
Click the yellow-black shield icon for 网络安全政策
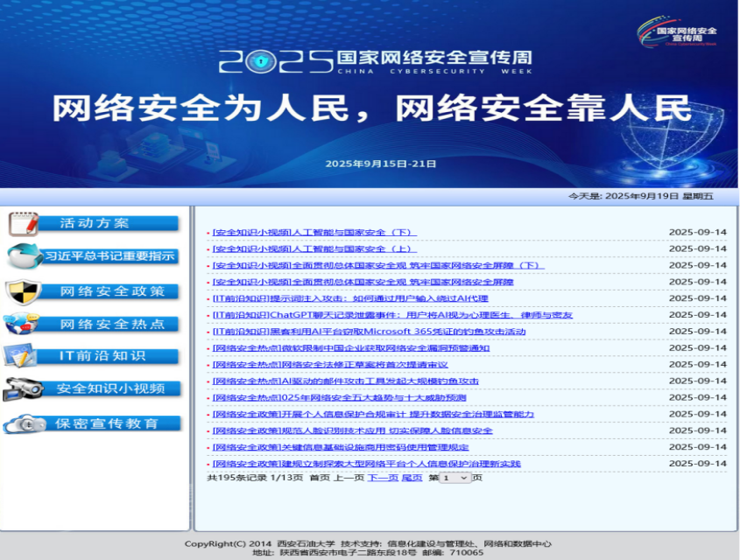[x=23, y=290]
